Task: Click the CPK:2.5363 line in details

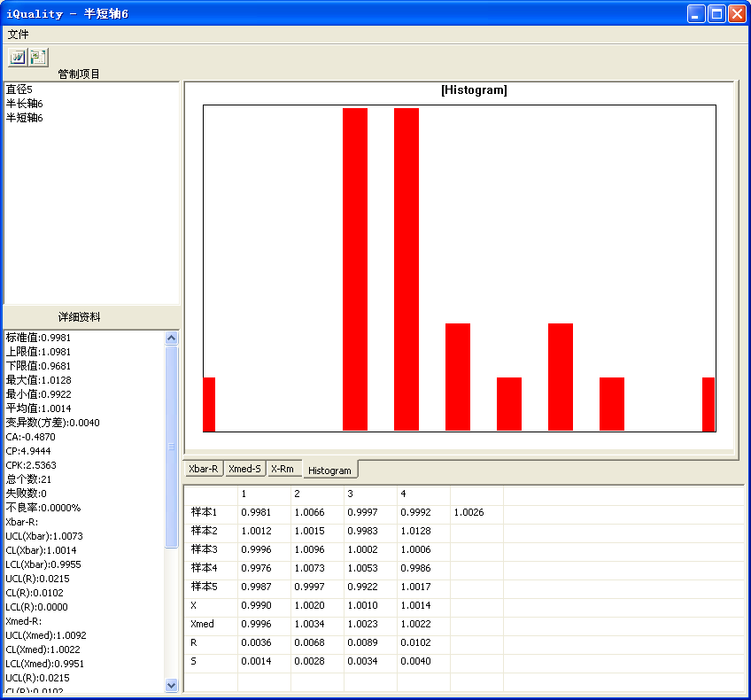Action: click(x=31, y=465)
